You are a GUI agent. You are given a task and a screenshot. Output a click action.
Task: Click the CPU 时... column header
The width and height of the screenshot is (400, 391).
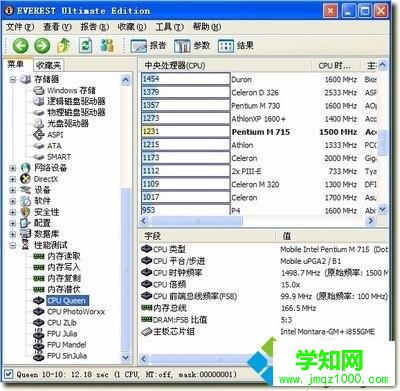coord(336,65)
